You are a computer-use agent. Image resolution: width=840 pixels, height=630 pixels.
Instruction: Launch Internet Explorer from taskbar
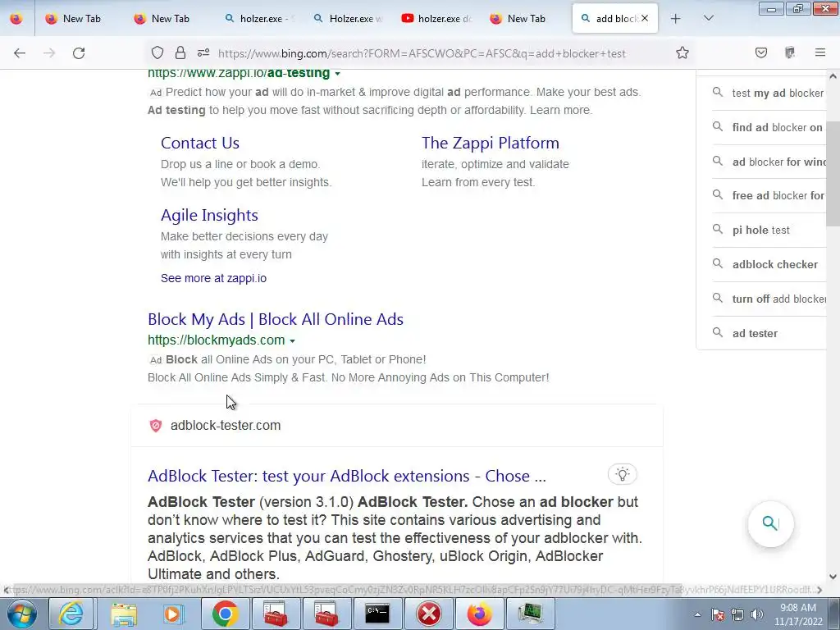tap(72, 614)
